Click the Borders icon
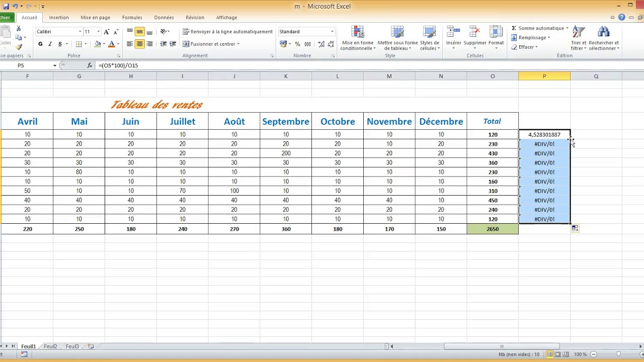The width and height of the screenshot is (644, 362). point(79,44)
